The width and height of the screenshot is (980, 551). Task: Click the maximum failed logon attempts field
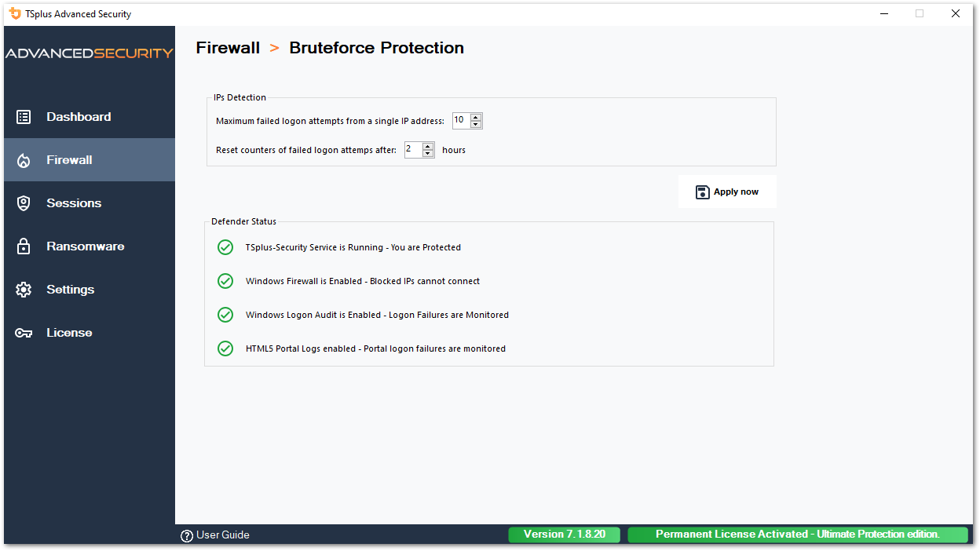462,121
